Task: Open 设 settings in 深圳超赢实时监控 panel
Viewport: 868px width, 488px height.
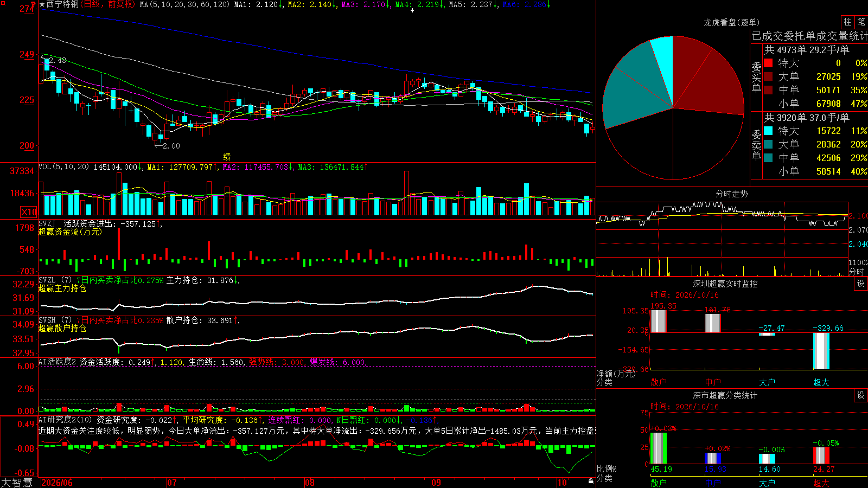Action: point(861,284)
